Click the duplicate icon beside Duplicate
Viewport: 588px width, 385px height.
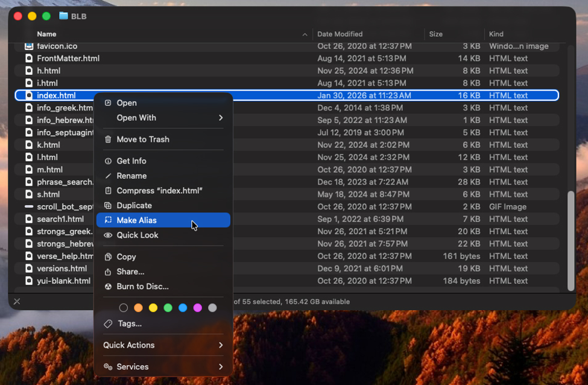(108, 205)
